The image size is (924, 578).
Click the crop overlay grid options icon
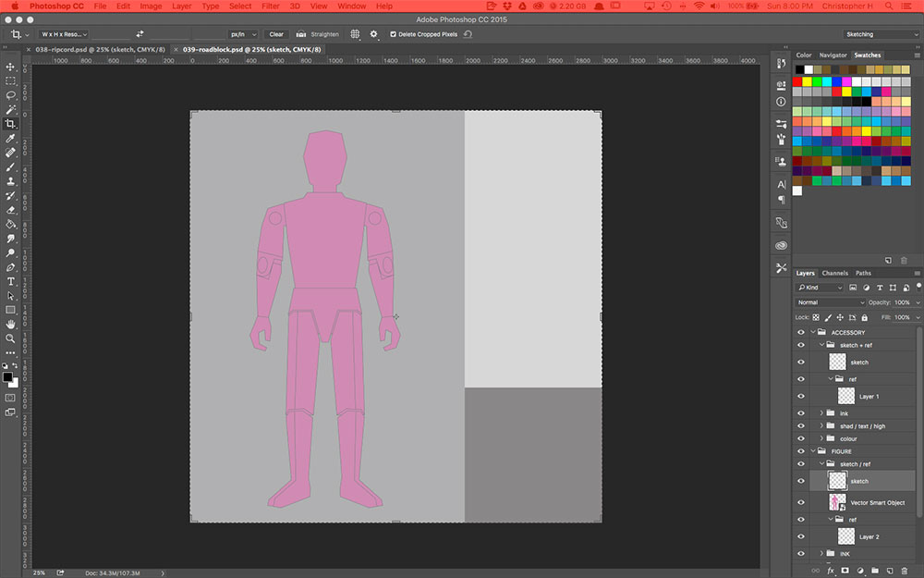[355, 34]
